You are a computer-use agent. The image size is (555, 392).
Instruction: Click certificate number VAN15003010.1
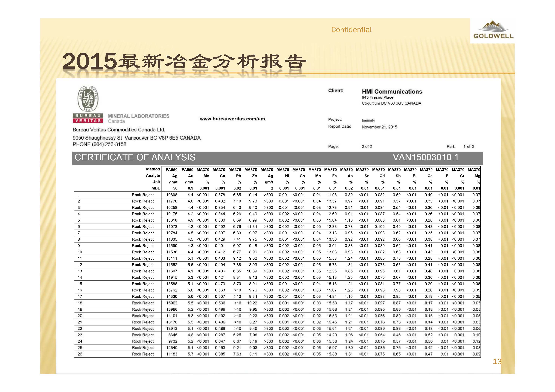425,157
